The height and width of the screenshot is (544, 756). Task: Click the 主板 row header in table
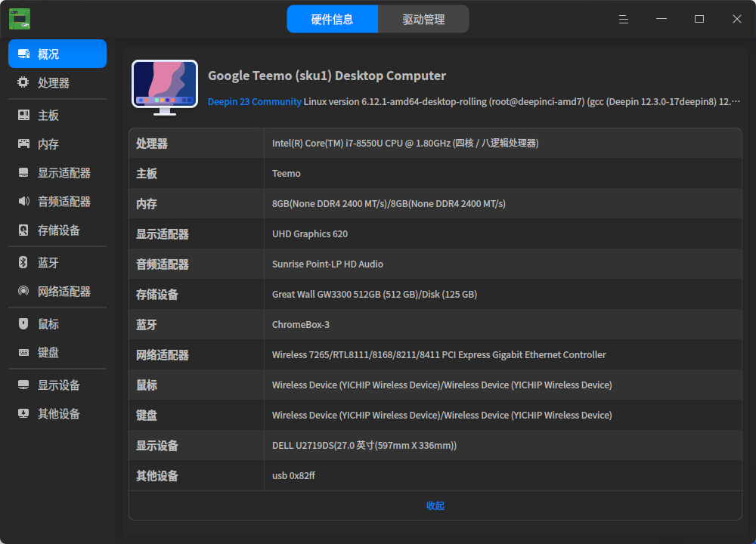147,174
